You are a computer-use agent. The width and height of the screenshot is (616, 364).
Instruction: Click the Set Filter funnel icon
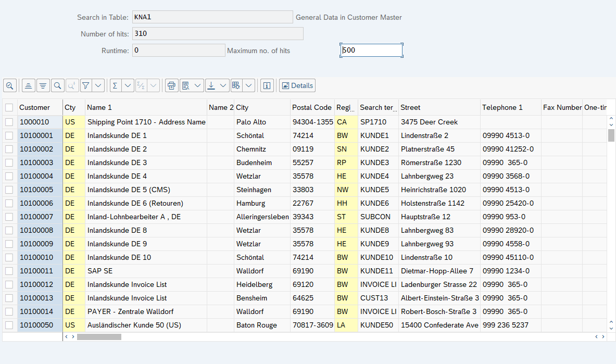click(x=86, y=85)
